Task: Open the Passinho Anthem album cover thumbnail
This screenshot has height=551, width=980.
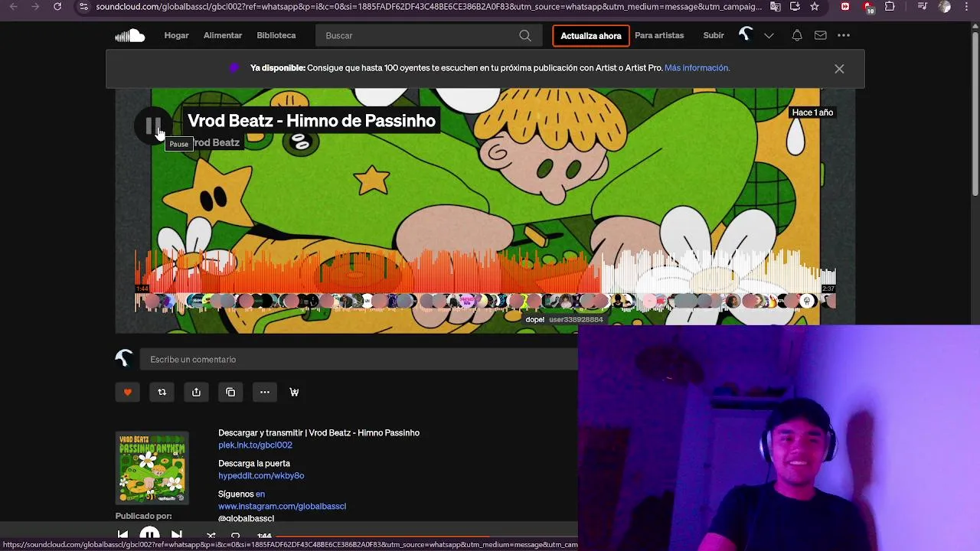Action: click(x=152, y=468)
